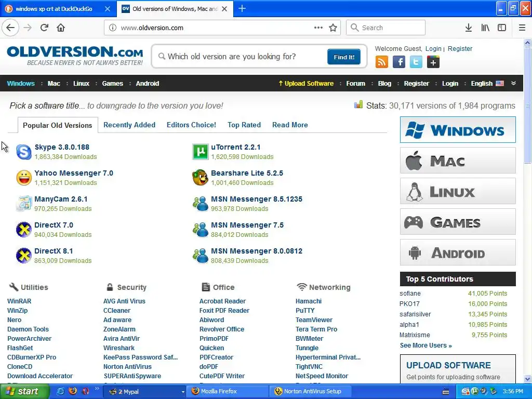Open the RSS feed orange icon
Screen dimensions: 532x399
[x=382, y=62]
